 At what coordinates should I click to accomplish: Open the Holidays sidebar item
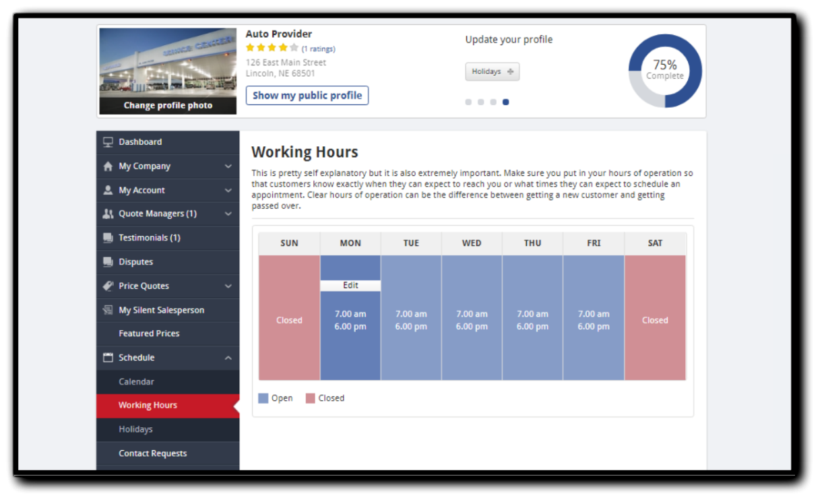135,429
